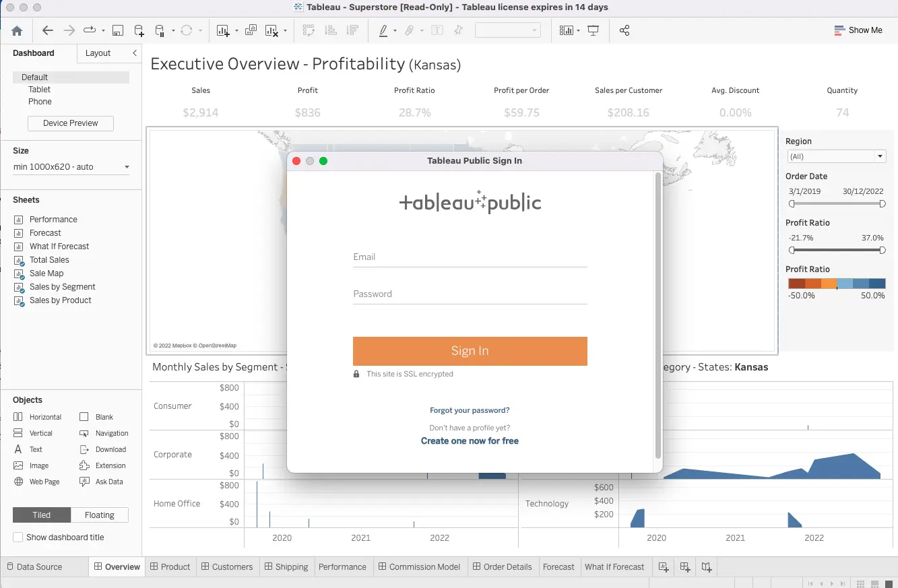Click the New Dashboard tab icon

[x=684, y=566]
